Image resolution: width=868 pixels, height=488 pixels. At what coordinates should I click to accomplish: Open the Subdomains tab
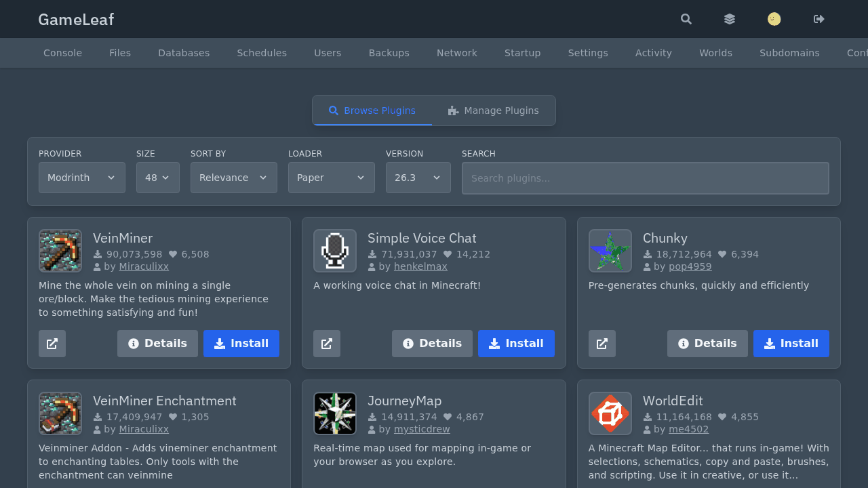(789, 53)
